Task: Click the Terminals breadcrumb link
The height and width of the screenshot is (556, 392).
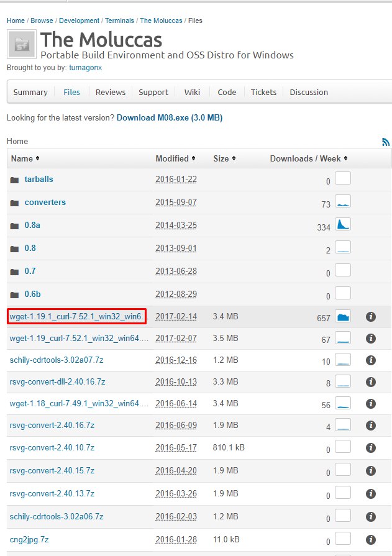Action: pyautogui.click(x=119, y=21)
